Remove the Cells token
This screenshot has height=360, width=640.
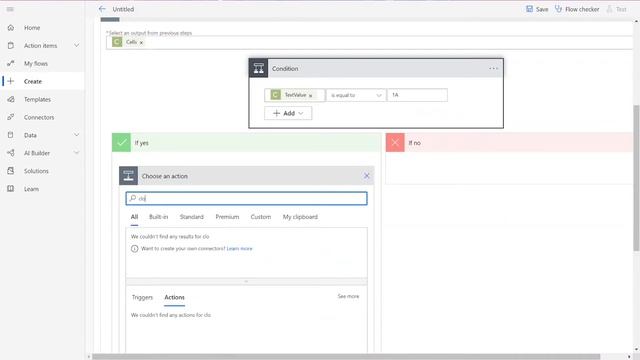[141, 42]
